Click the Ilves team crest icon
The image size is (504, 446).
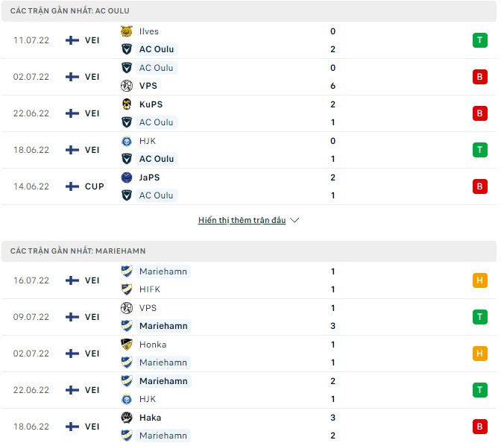point(126,31)
